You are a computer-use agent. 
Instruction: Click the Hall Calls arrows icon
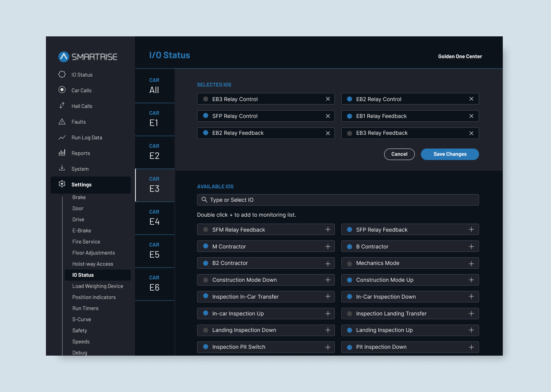(62, 106)
